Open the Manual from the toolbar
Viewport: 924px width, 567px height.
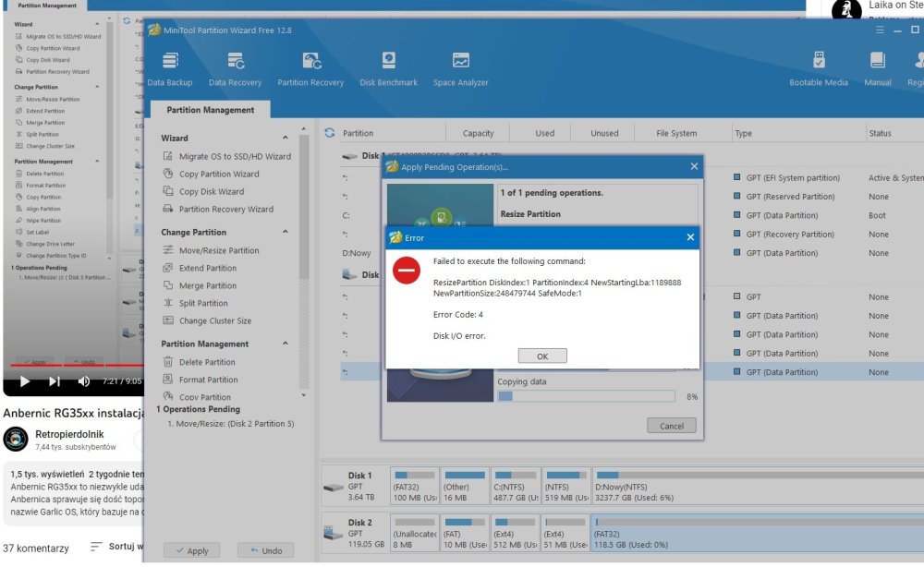click(x=878, y=69)
